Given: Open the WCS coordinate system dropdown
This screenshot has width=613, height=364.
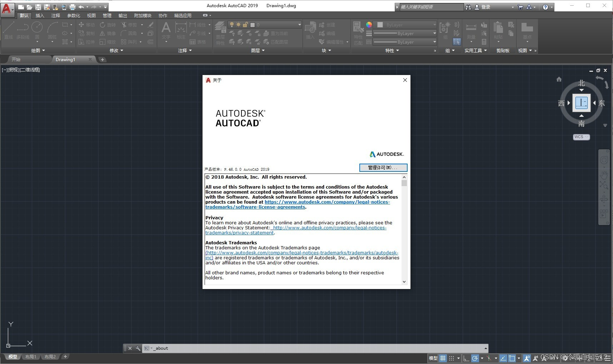Looking at the screenshot, I should click(x=581, y=137).
